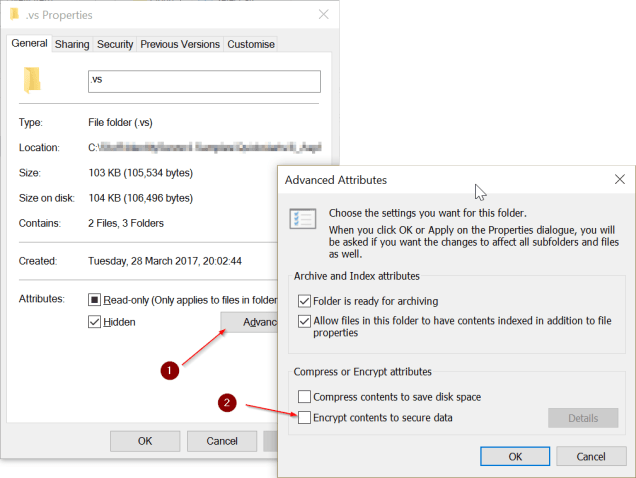This screenshot has height=478, width=636.
Task: Click the checklist settings icon in Advanced Attributes
Action: (303, 219)
